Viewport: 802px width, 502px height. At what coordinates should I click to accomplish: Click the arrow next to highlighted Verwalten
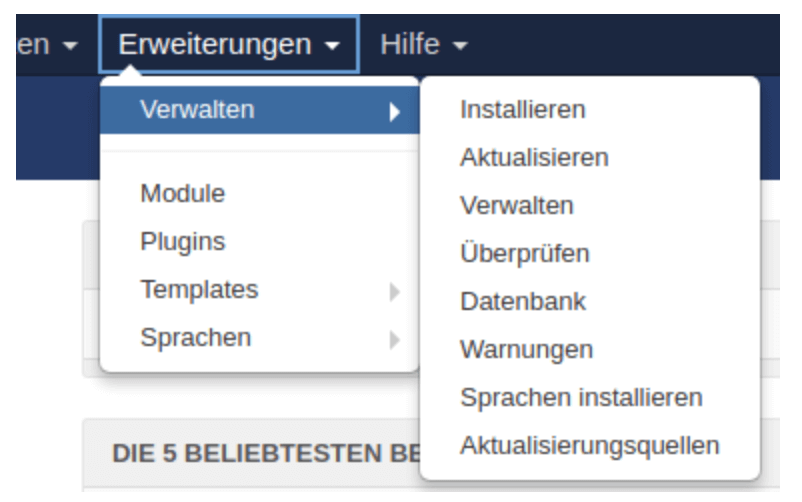394,112
